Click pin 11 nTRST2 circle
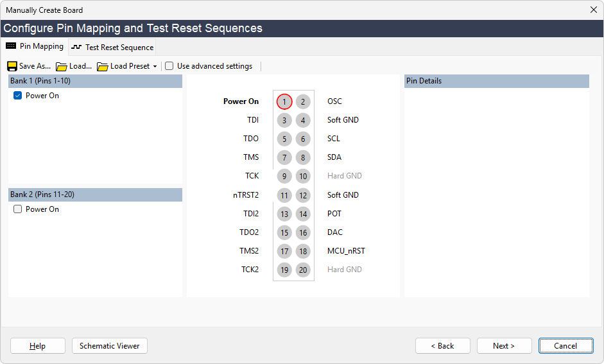604x364 pixels. click(x=284, y=195)
